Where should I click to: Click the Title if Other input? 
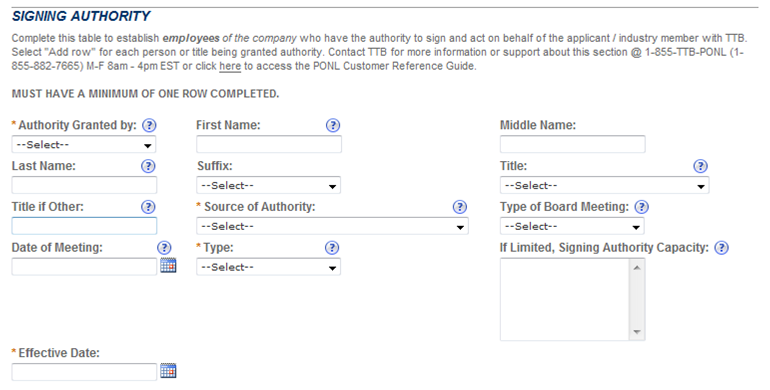84,226
